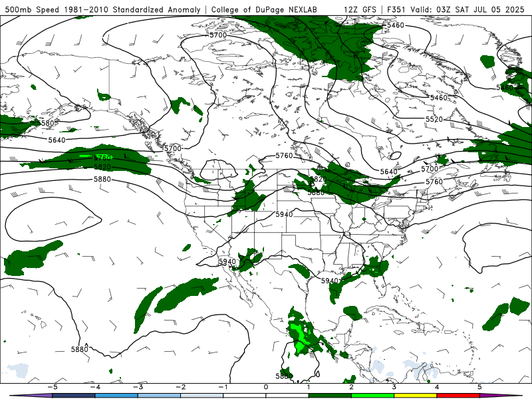Viewport: 532px width, 399px height.
Task: Click the 5520 contour label
Action: 434,119
